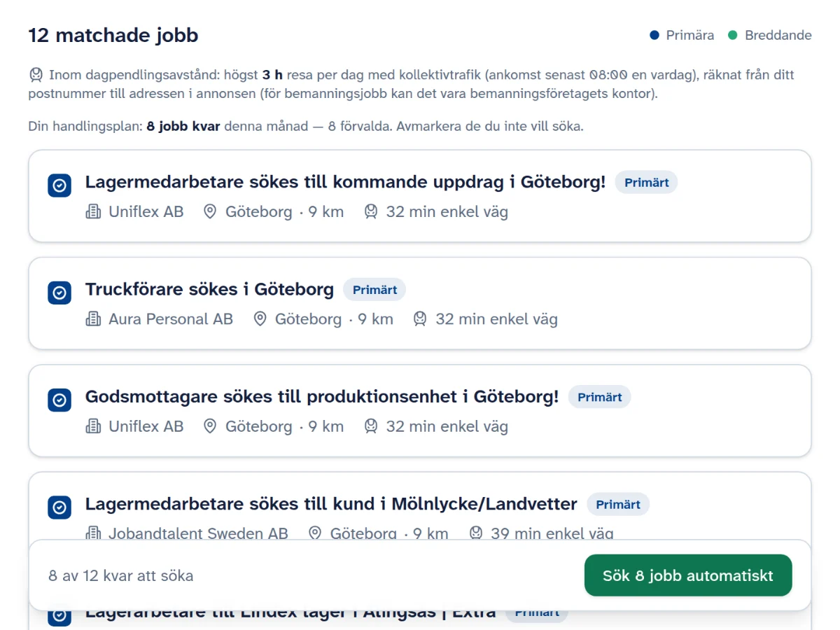
Task: Click building icon in Lagermedarbetare kommande uppdrag card
Action: 93,212
